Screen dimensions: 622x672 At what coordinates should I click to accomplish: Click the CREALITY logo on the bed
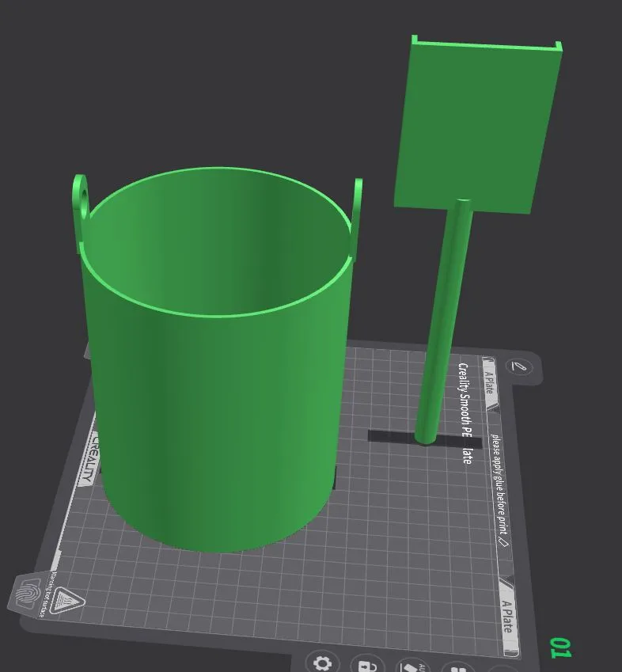[x=88, y=458]
